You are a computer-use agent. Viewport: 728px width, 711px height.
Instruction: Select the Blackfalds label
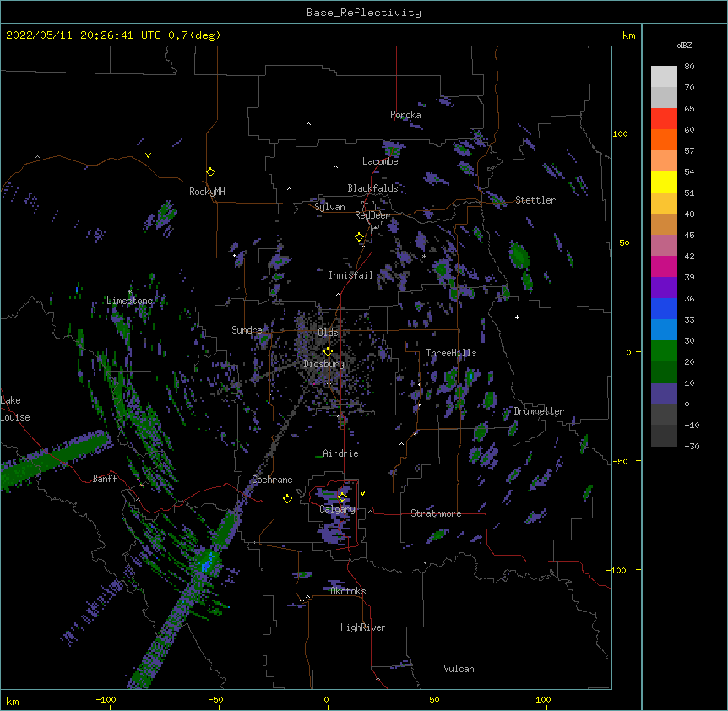click(372, 188)
